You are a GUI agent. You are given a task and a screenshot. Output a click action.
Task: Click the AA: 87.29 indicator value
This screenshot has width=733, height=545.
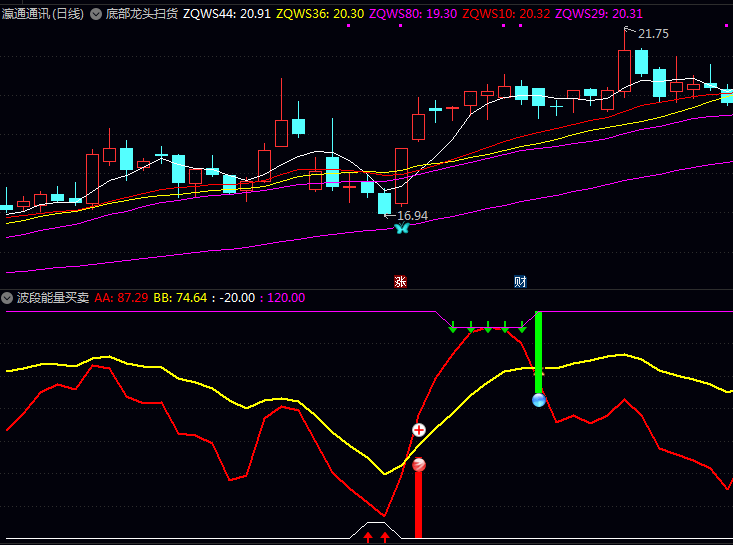pos(121,298)
